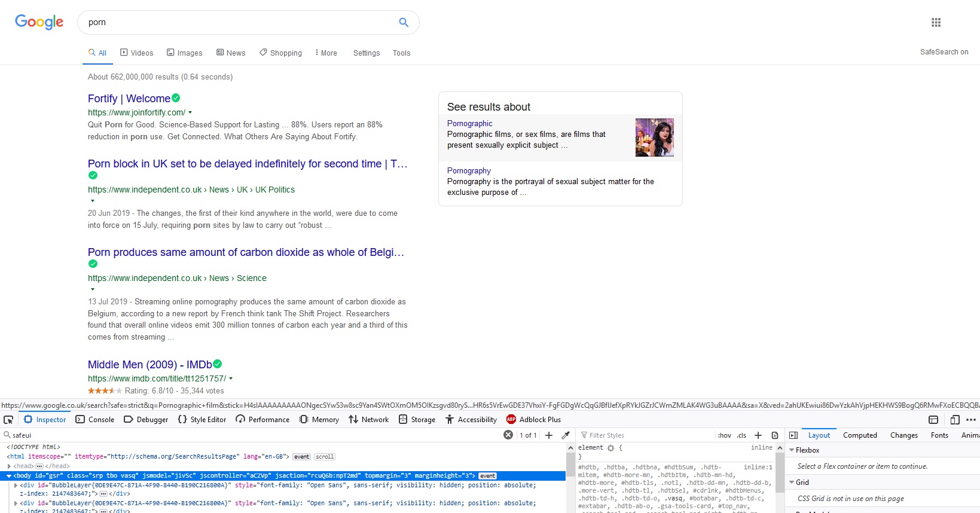Toggle Responsive Design Mode

click(955, 420)
